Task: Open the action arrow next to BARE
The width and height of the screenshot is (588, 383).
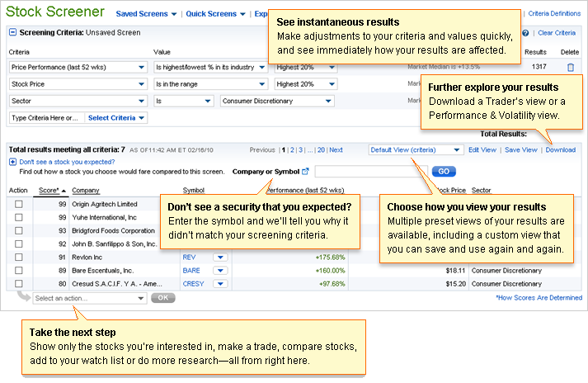Action: pyautogui.click(x=219, y=270)
